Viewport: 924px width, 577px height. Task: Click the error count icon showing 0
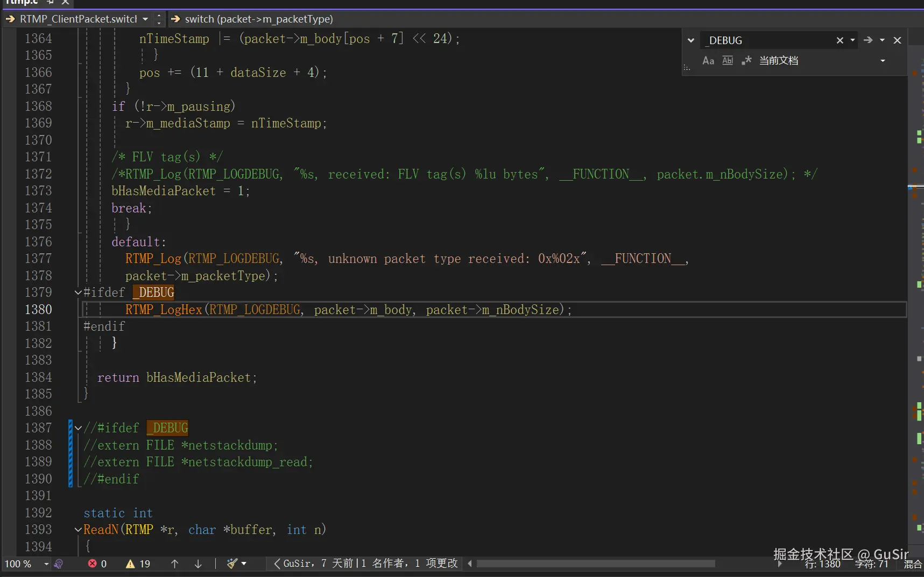tap(93, 564)
